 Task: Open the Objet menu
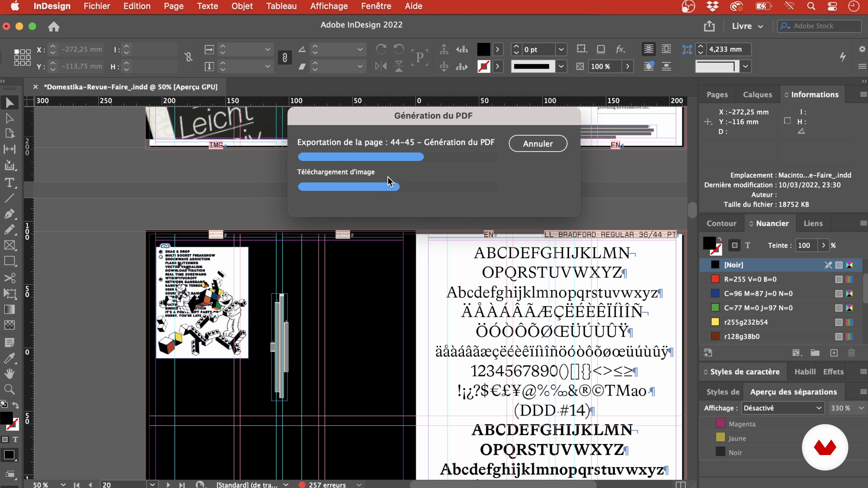pos(242,6)
